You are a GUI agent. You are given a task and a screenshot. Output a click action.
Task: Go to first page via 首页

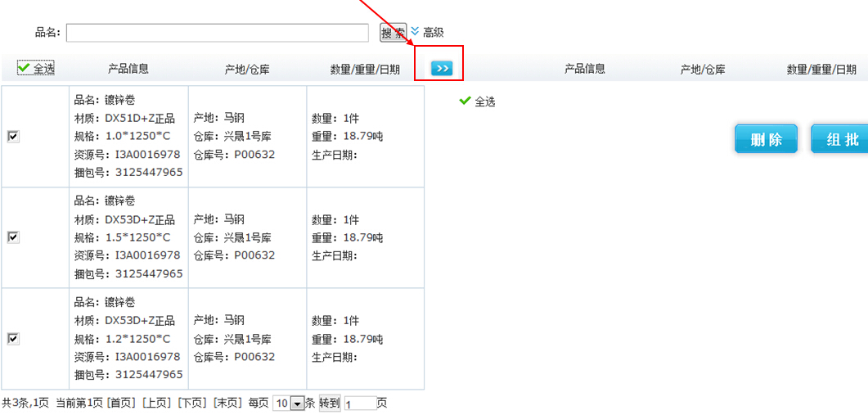click(x=122, y=404)
